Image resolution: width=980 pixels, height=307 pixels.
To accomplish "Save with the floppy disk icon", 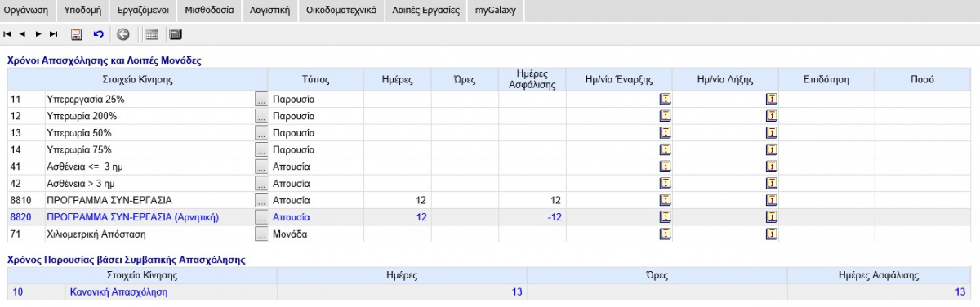I will coord(77,34).
